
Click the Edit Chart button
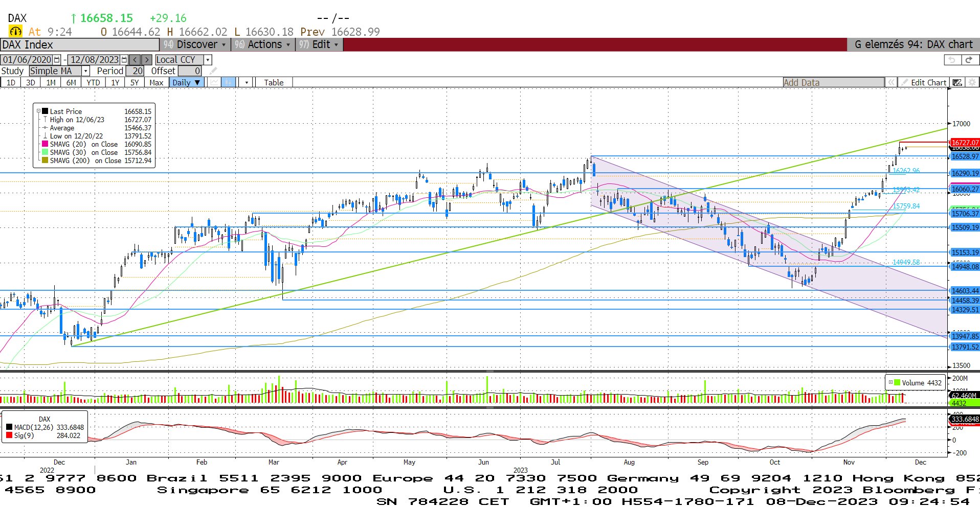[x=924, y=82]
